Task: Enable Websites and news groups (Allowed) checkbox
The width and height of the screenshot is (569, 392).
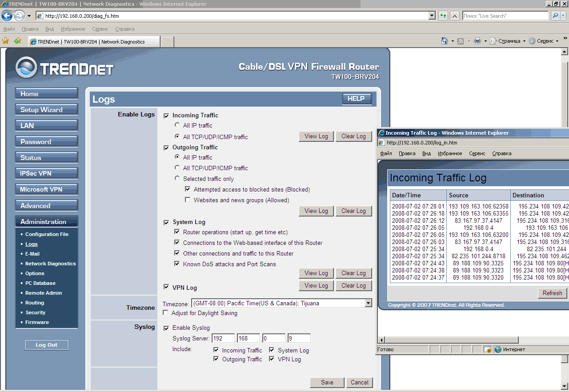Action: tap(188, 200)
